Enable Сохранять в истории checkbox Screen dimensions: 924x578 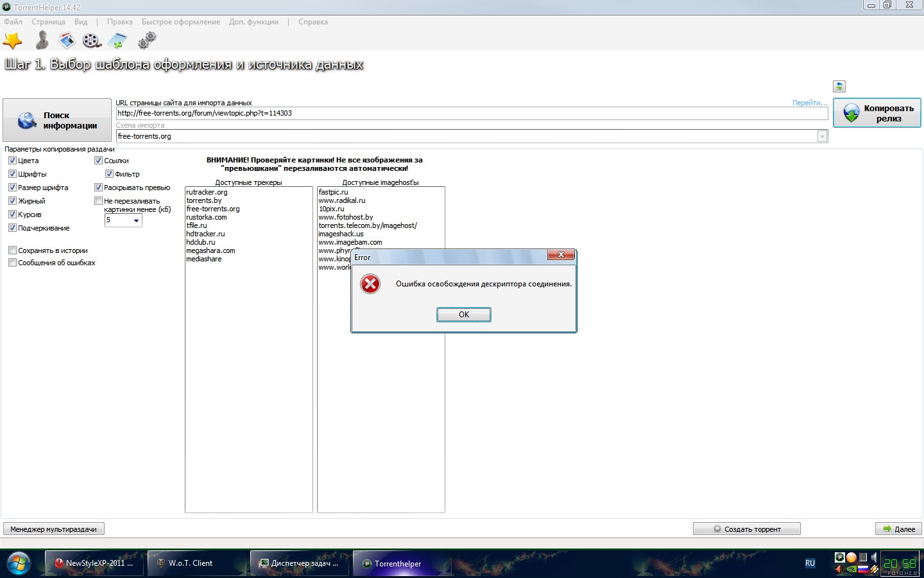click(12, 250)
